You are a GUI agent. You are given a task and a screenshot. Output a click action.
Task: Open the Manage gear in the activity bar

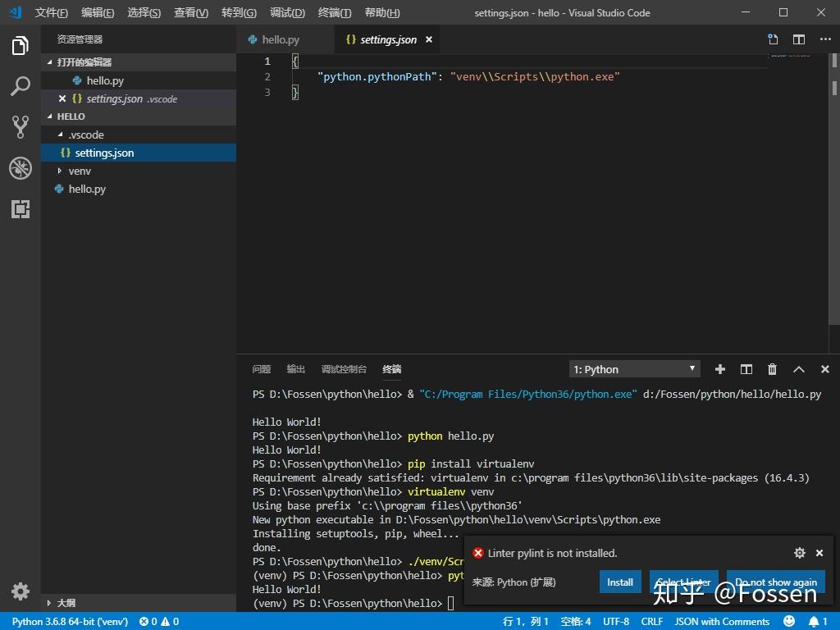[21, 591]
